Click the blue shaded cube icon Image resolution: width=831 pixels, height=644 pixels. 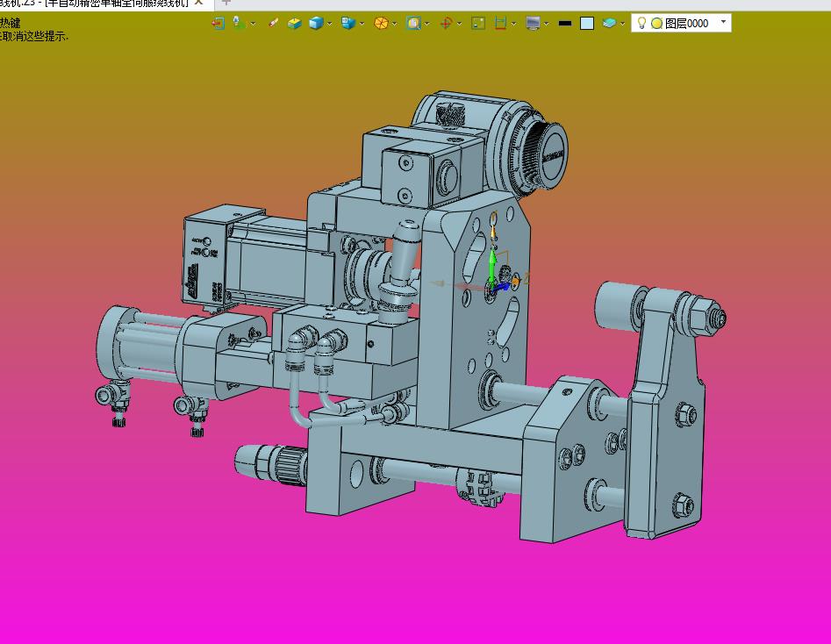click(x=316, y=24)
